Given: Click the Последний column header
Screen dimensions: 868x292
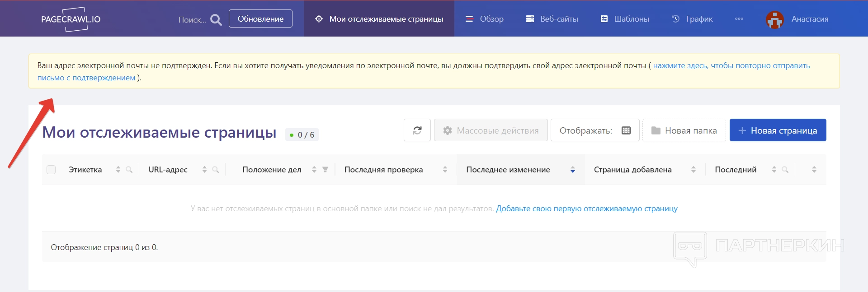Looking at the screenshot, I should pos(736,170).
